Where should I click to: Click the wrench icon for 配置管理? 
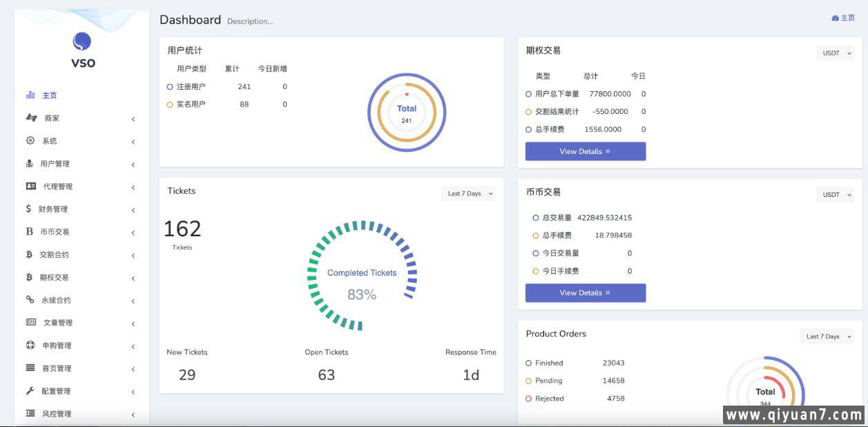tap(30, 391)
